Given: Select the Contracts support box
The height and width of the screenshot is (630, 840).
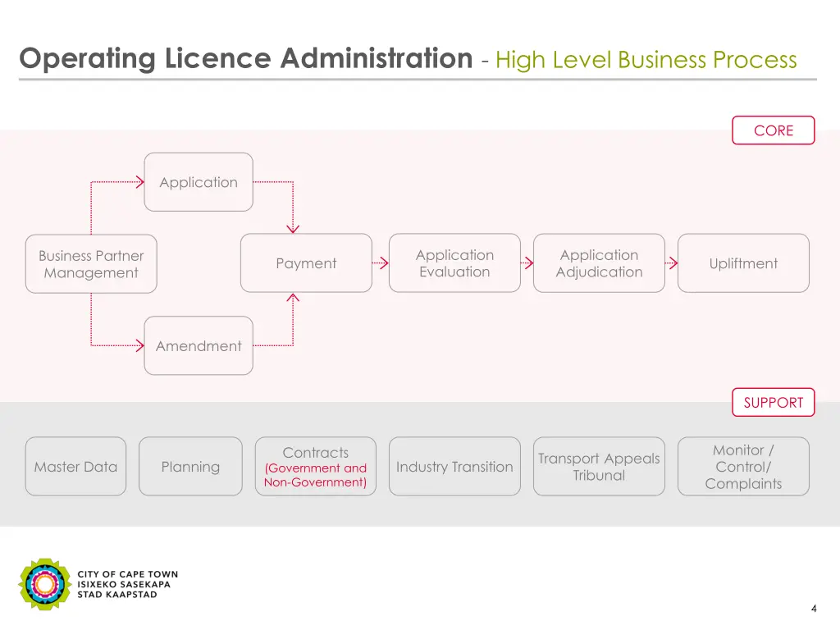Looking at the screenshot, I should [316, 466].
